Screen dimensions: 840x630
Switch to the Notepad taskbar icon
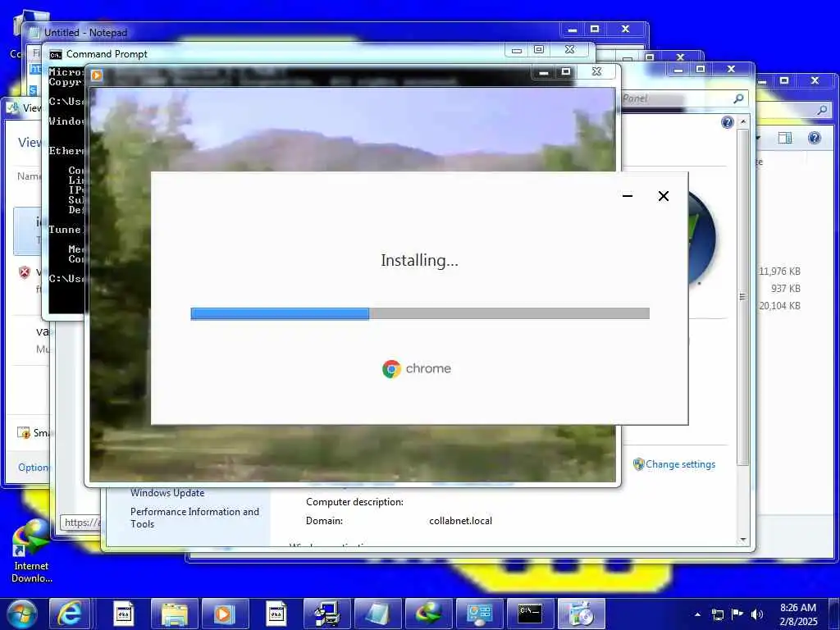(377, 614)
